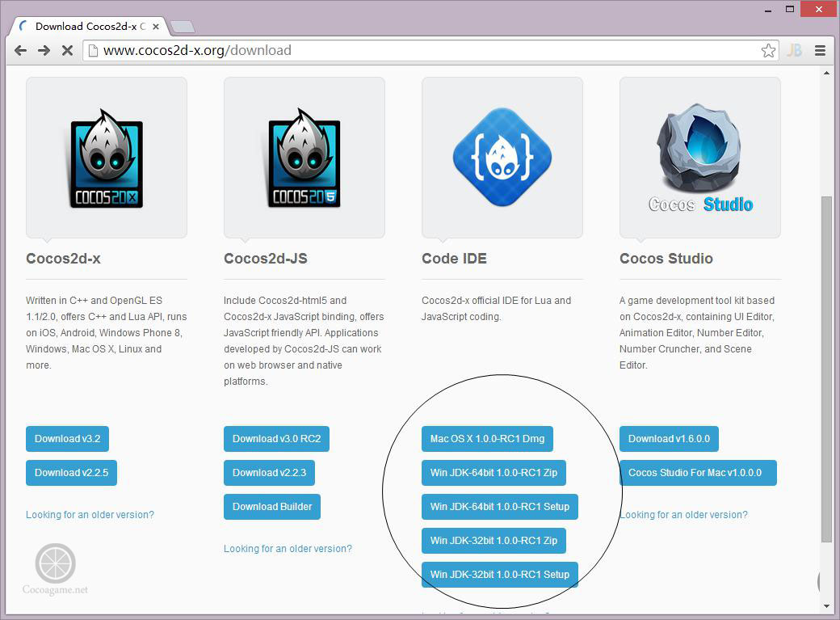
Task: Click the browser forward arrow
Action: pos(44,50)
